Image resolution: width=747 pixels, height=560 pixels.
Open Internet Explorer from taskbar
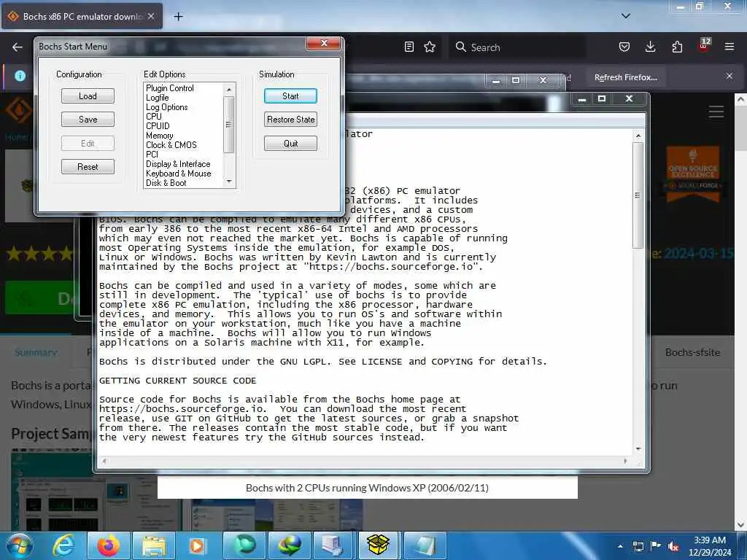pyautogui.click(x=63, y=545)
